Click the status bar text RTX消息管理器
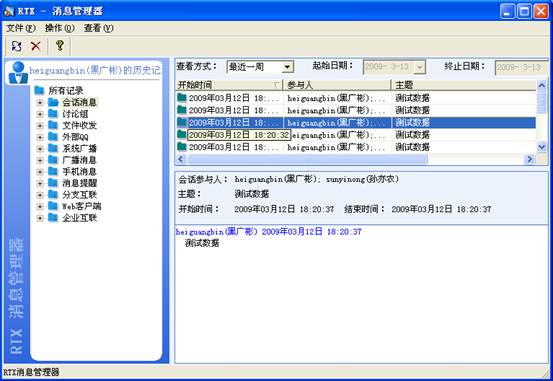Viewport: 553px width, 381px height. pos(31,372)
